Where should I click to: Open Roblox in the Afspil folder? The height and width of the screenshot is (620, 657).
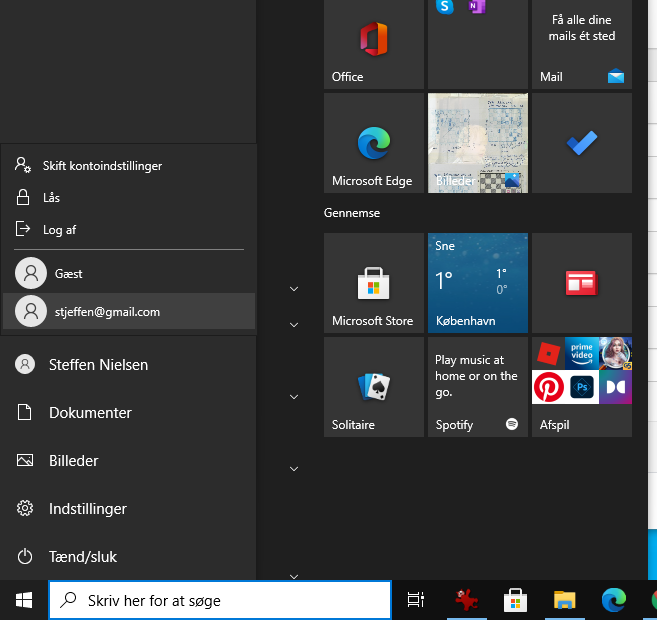548,353
